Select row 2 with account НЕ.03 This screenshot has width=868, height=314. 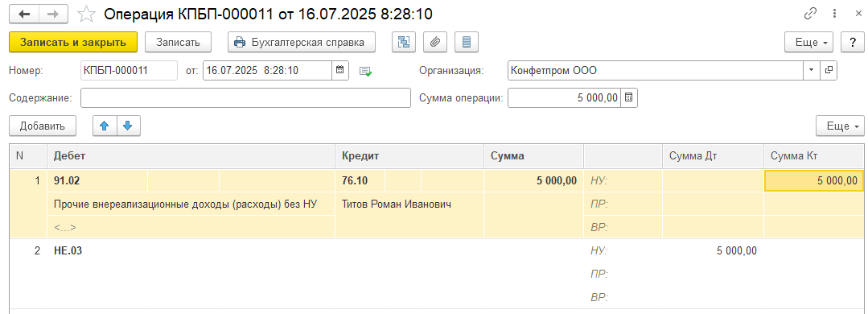click(437, 274)
